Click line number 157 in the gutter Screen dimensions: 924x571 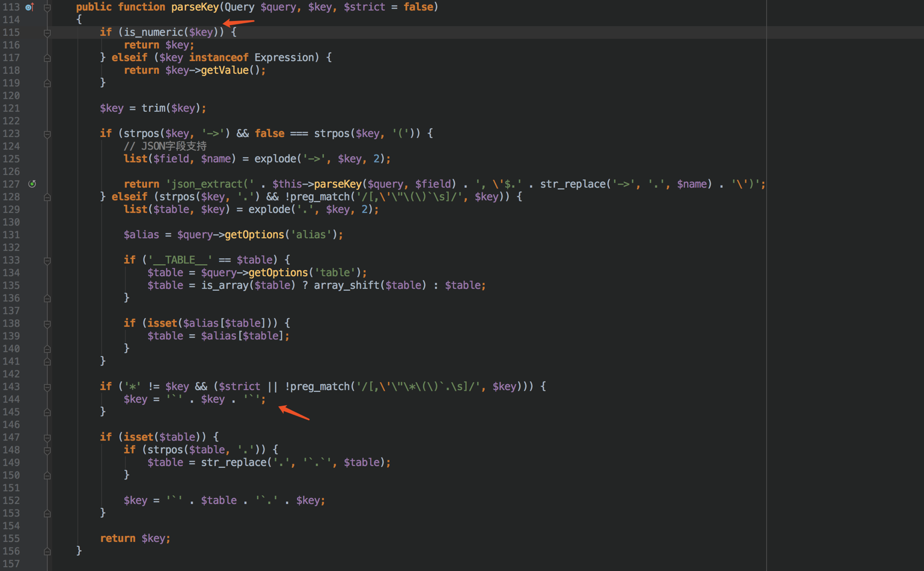[x=11, y=564]
